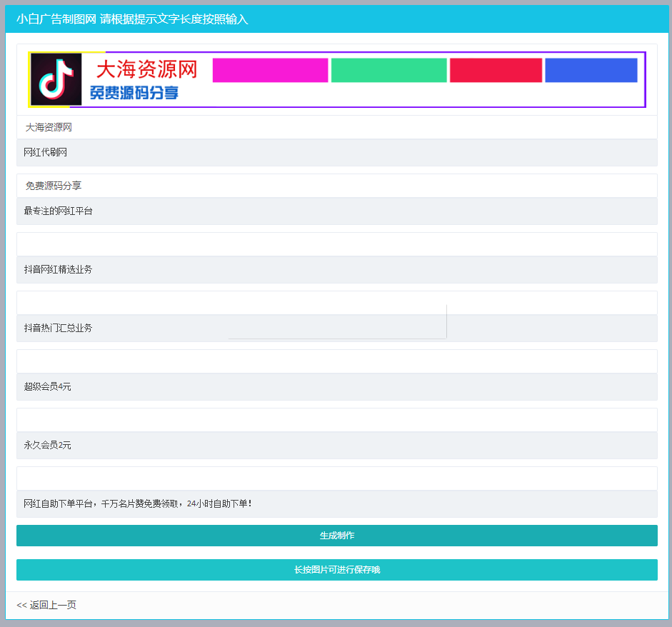Viewport: 672px width, 627px height.
Task: Go back via 返回上一页 link
Action: [x=46, y=605]
